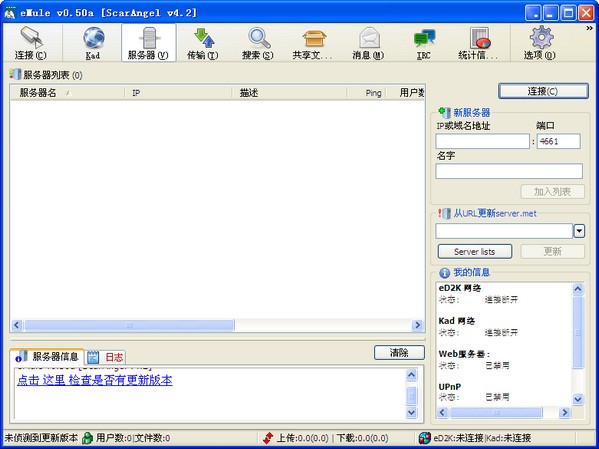Click My Info panel scroll up arrow
Screen dimensions: 599x449
(578, 289)
